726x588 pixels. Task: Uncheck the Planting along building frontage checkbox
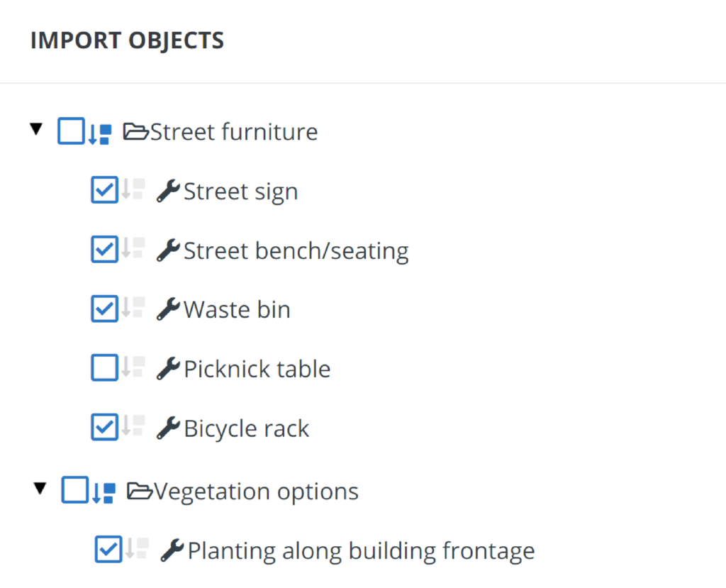click(108, 549)
